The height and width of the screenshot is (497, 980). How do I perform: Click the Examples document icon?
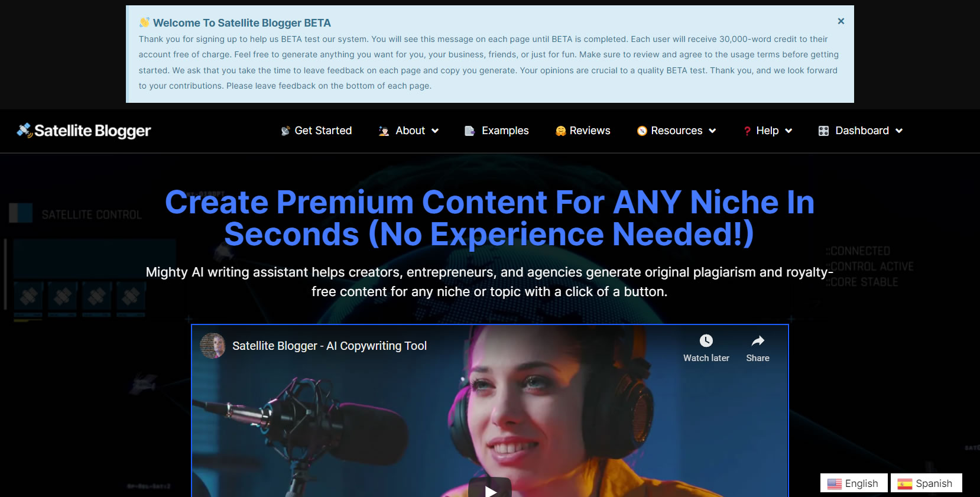tap(469, 131)
